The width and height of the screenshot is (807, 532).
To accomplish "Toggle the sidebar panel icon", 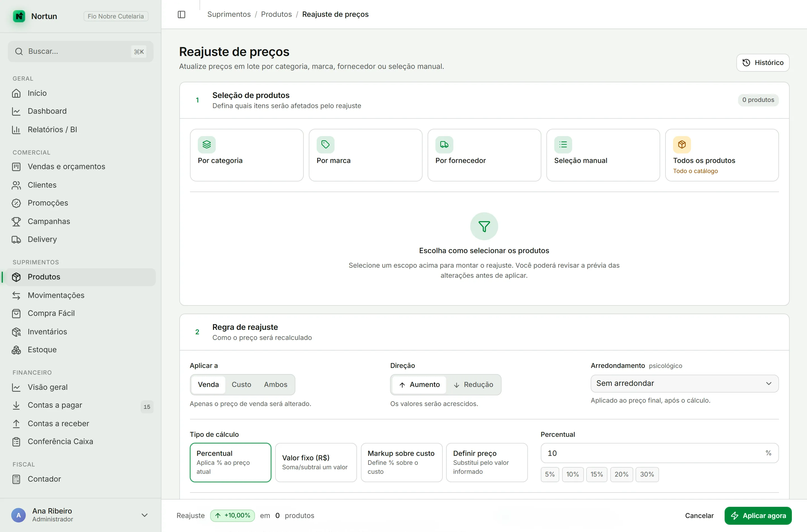I will pos(182,14).
